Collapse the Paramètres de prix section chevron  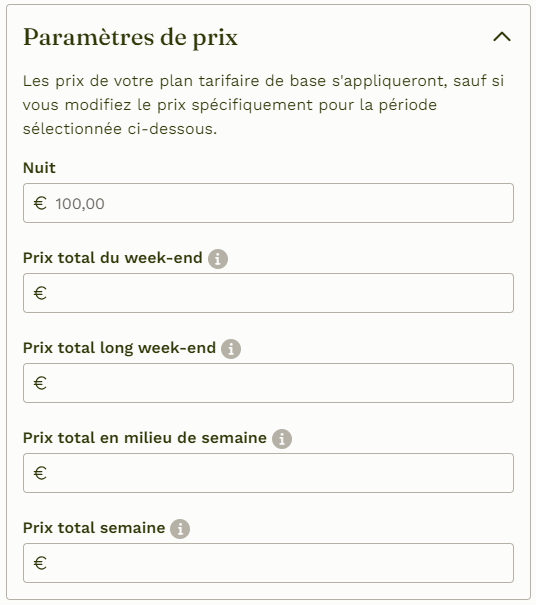502,37
